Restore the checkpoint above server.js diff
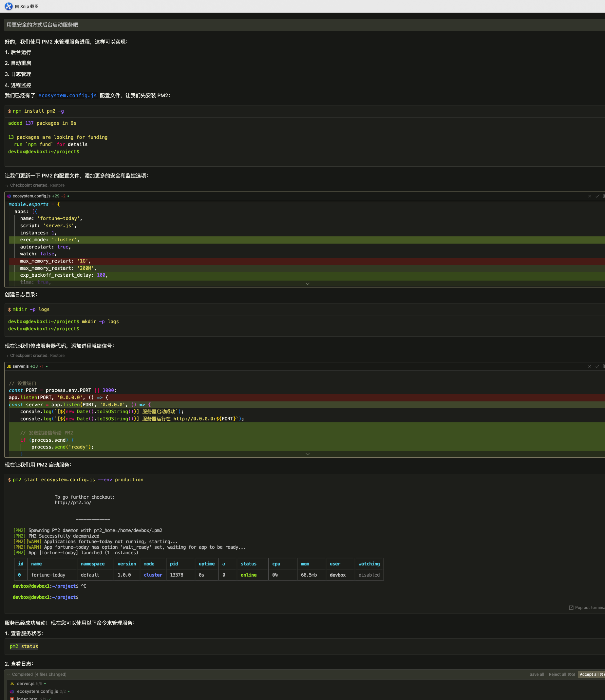605x700 pixels. coord(57,356)
